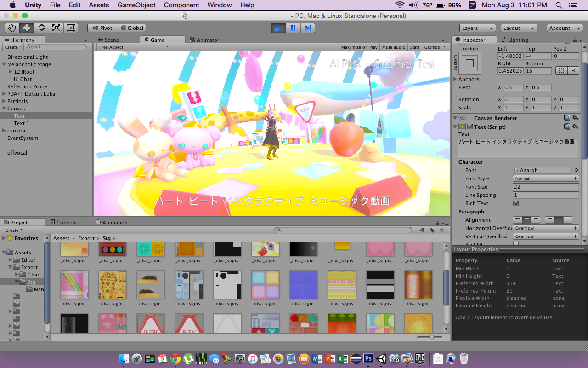Switch to the Lighting tab
This screenshot has width=588, height=368.
(x=514, y=40)
